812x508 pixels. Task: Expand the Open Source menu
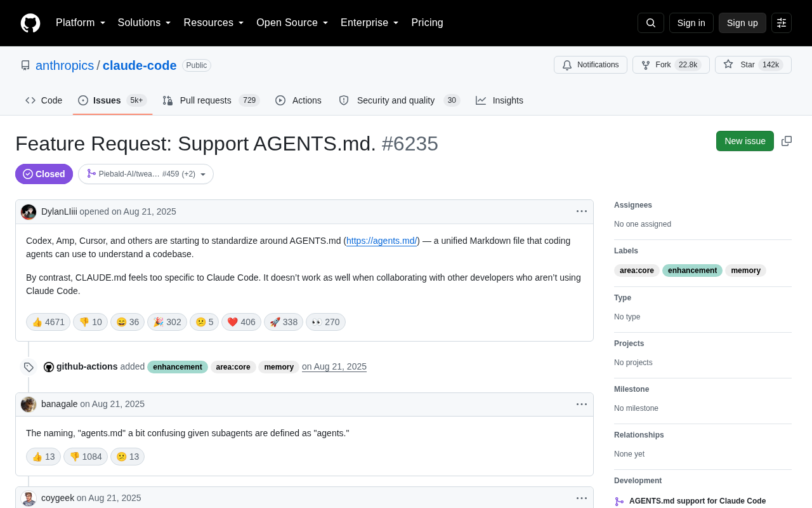point(292,23)
